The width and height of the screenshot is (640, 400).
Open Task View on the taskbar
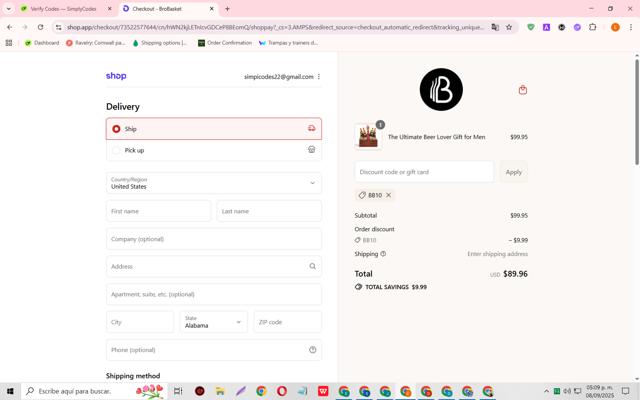(178, 391)
